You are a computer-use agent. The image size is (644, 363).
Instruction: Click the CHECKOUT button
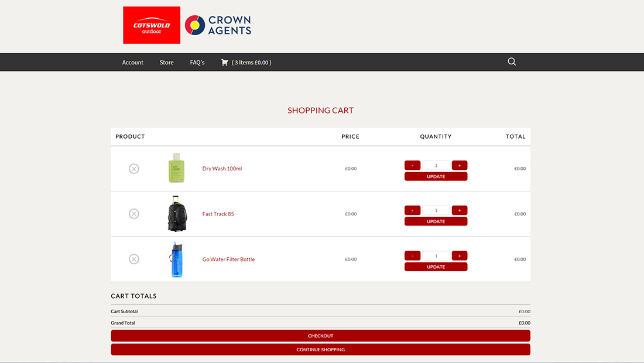(x=320, y=335)
